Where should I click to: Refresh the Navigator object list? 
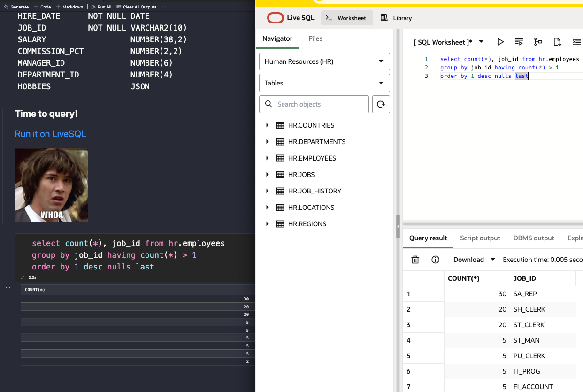pos(381,104)
